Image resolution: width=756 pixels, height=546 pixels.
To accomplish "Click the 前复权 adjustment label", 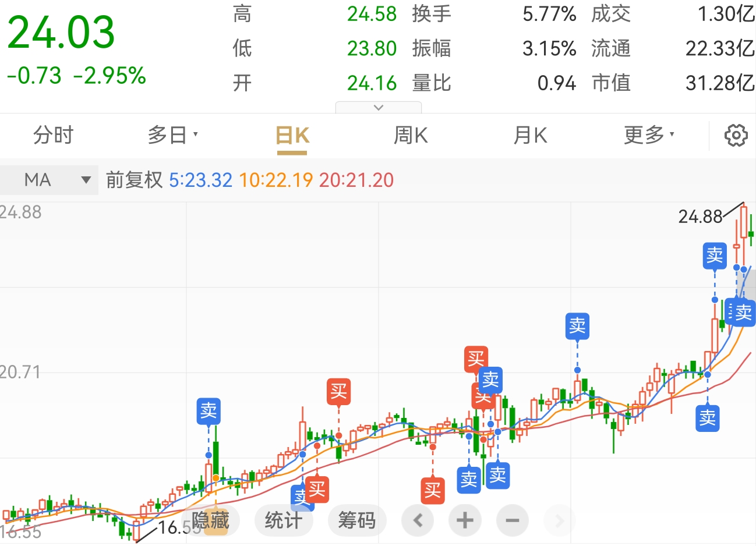I will [134, 180].
